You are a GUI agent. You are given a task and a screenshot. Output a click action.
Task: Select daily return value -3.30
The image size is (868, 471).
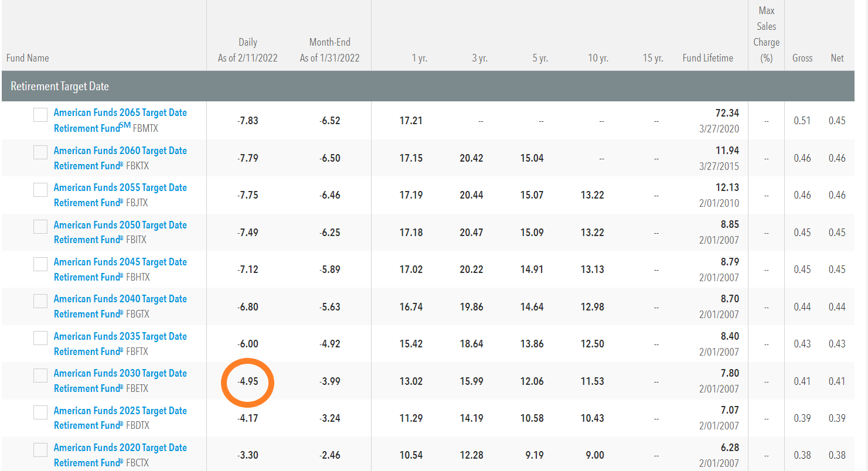point(248,455)
